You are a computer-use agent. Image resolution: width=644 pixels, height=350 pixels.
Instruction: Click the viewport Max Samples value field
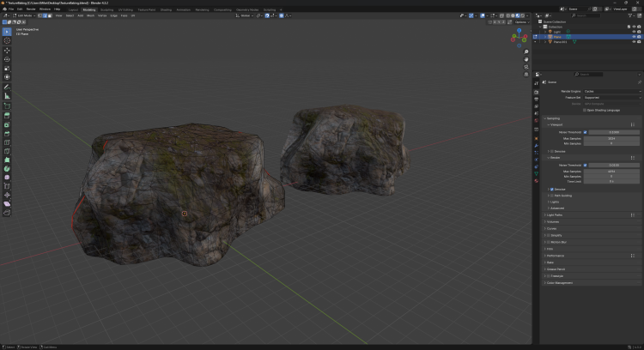[611, 137]
